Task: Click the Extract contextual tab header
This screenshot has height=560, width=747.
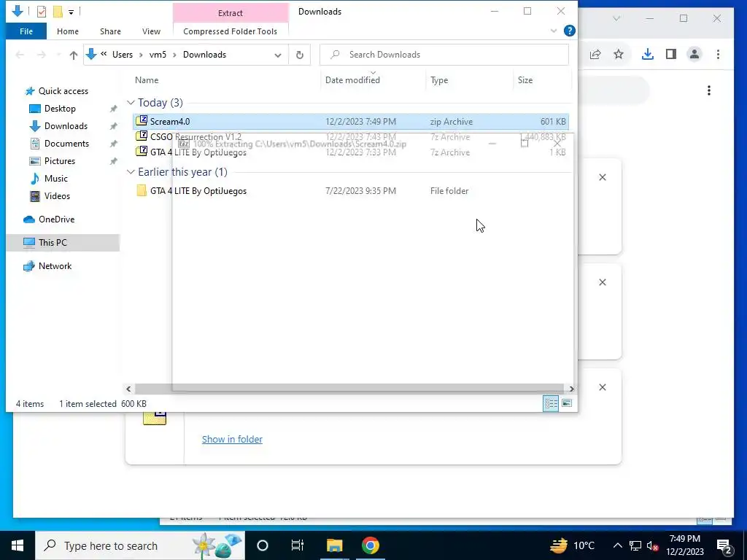Action: (230, 13)
